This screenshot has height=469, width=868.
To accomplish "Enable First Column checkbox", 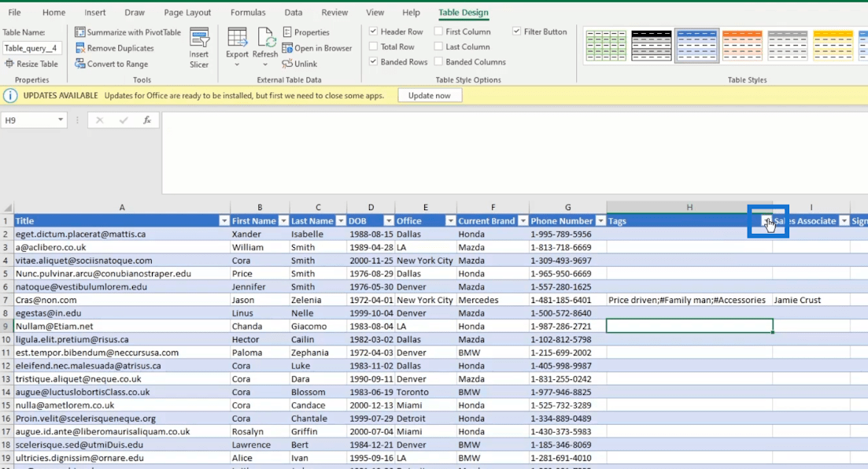I will 438,31.
